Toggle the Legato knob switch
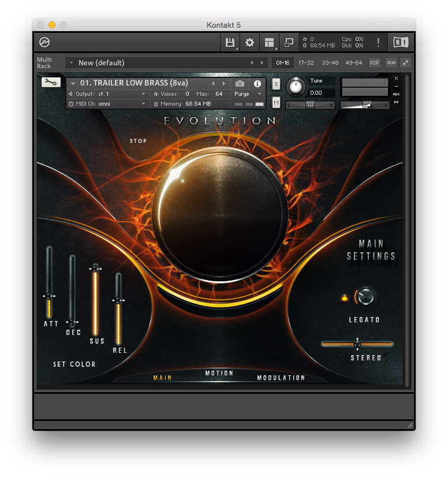Screen dimensions: 448x477 [x=365, y=297]
